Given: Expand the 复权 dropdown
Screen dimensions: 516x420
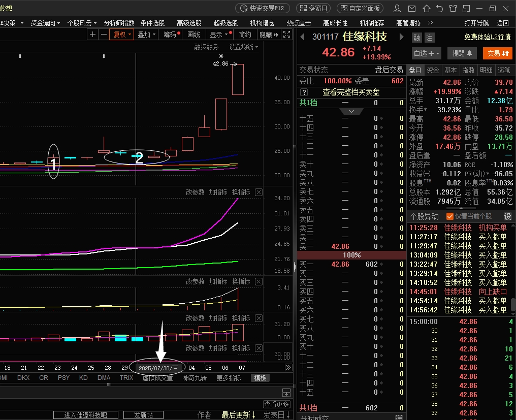Looking at the screenshot, I should (x=122, y=34).
